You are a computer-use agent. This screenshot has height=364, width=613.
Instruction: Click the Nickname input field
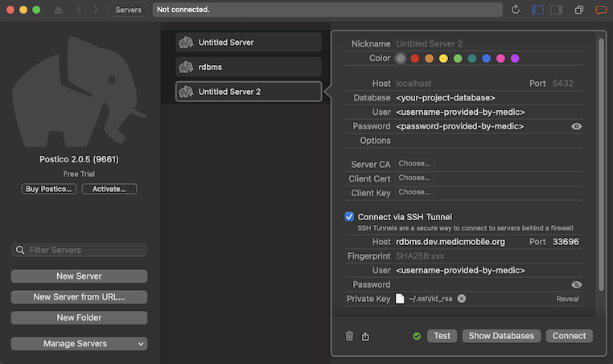tap(488, 43)
